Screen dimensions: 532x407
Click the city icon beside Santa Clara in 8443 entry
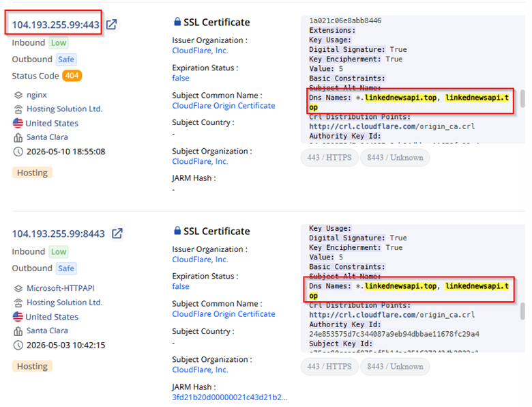[x=18, y=331]
